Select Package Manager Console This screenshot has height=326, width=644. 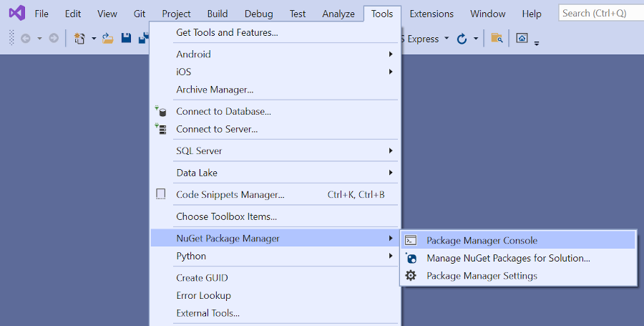482,240
